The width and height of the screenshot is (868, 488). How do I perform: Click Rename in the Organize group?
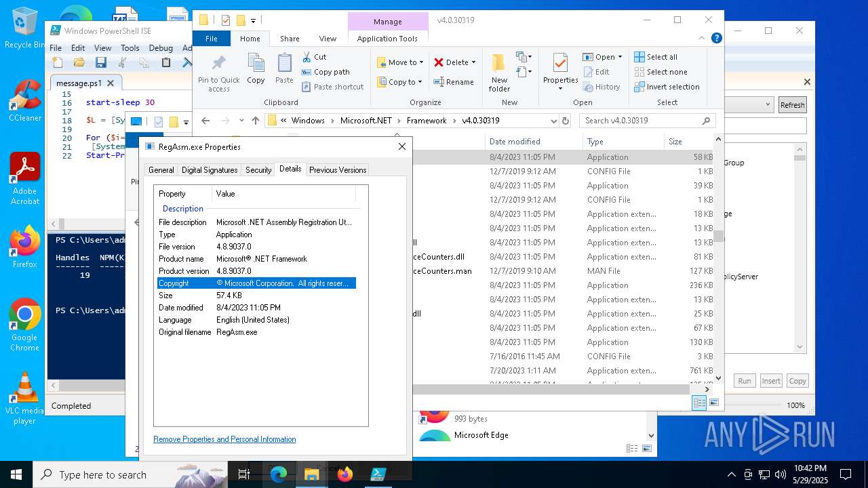[454, 82]
